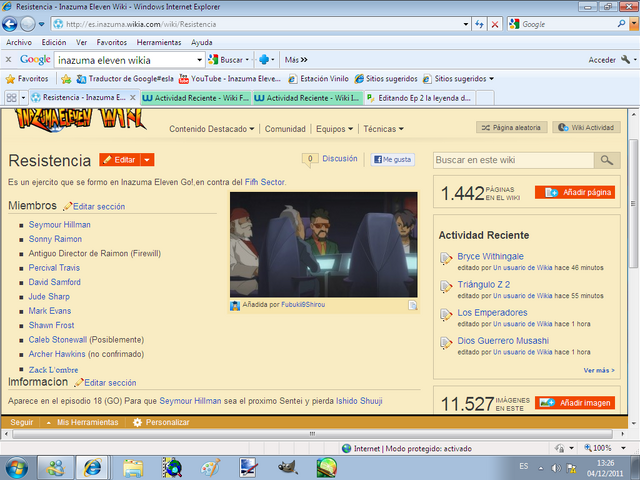Switch to the Actividad Reciente - Wiki F... tab
640x480 pixels.
point(196,98)
